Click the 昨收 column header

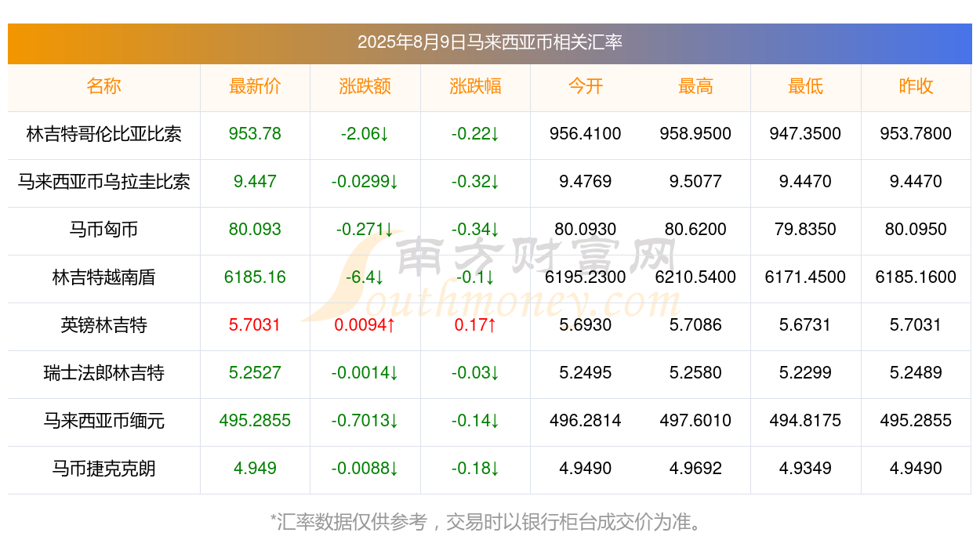click(x=916, y=86)
